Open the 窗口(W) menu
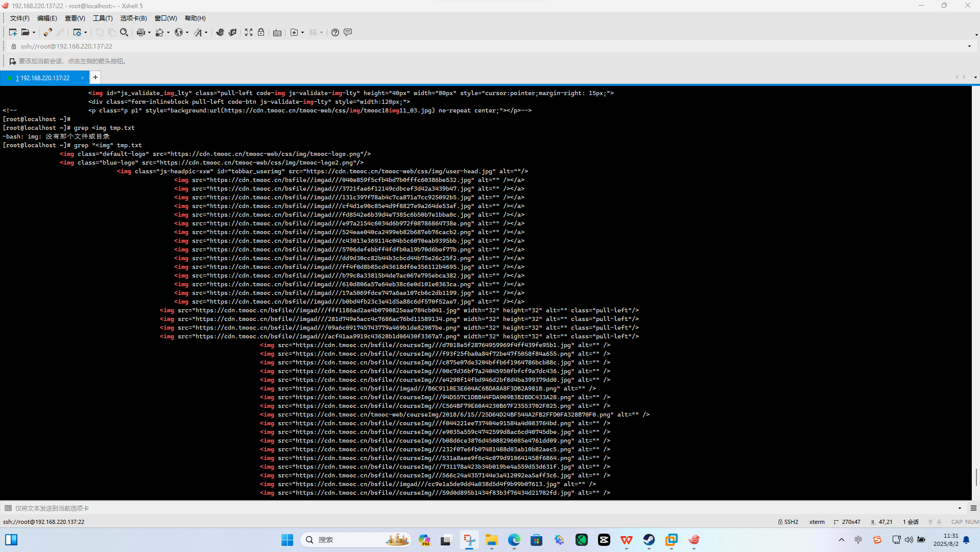Viewport: 980px width, 552px height. pyautogui.click(x=166, y=18)
